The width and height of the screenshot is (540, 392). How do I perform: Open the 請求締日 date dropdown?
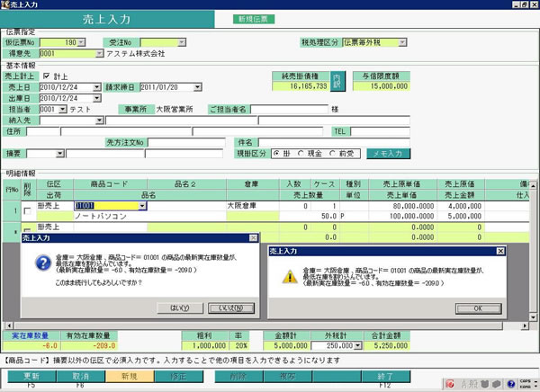point(197,87)
